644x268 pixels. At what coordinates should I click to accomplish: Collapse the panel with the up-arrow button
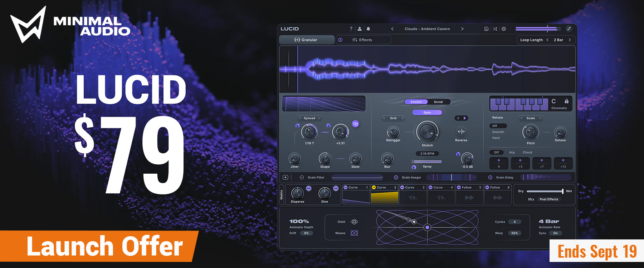coord(285,177)
